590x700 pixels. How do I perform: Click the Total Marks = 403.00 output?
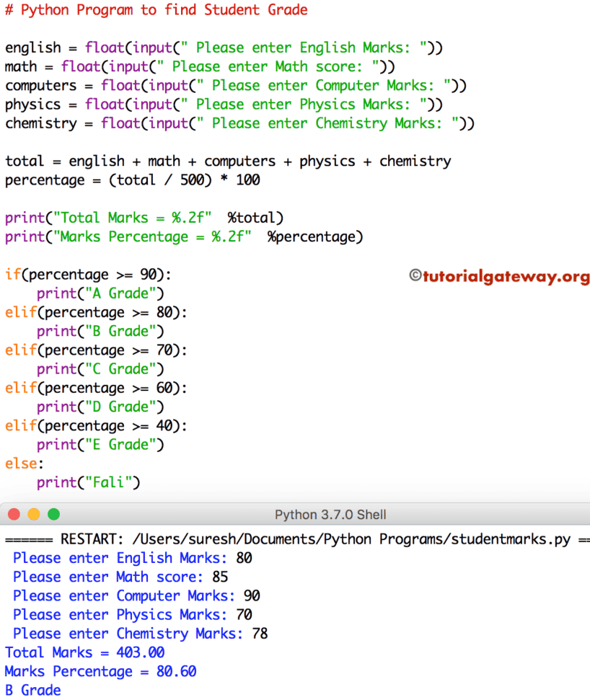[84, 652]
